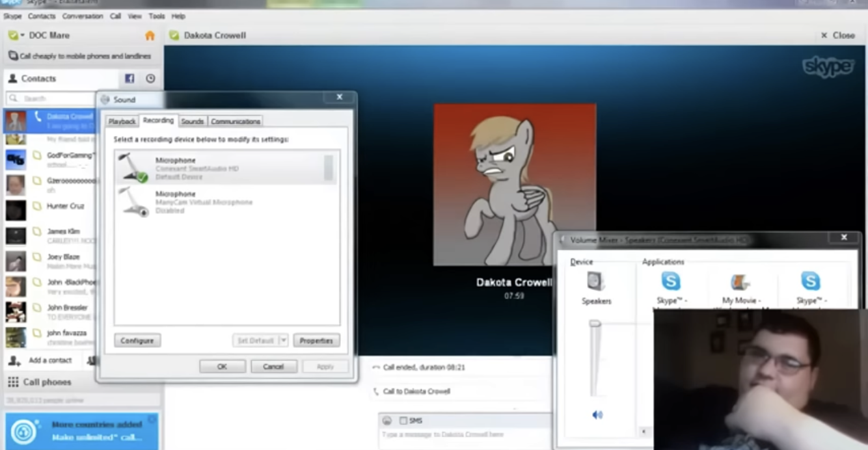Mute the Speakers in Volume Mixer

597,415
